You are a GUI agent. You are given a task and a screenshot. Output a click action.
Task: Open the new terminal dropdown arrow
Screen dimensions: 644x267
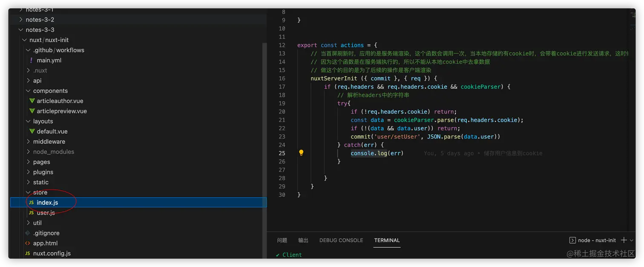point(632,240)
